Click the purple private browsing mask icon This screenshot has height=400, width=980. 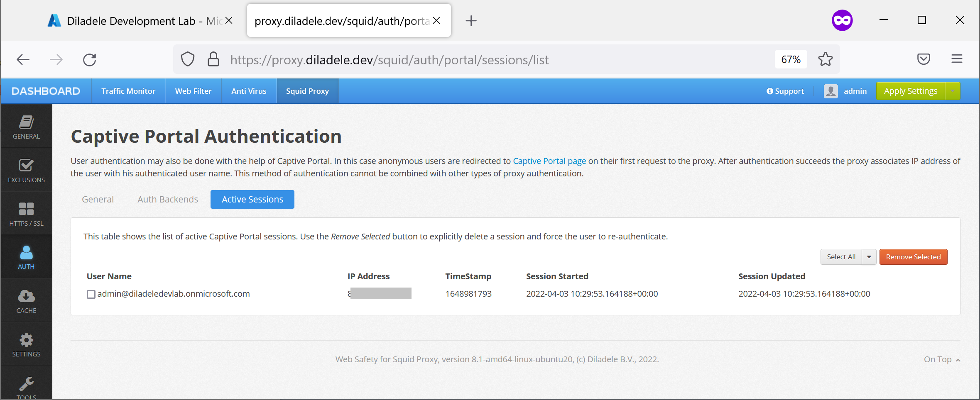842,20
